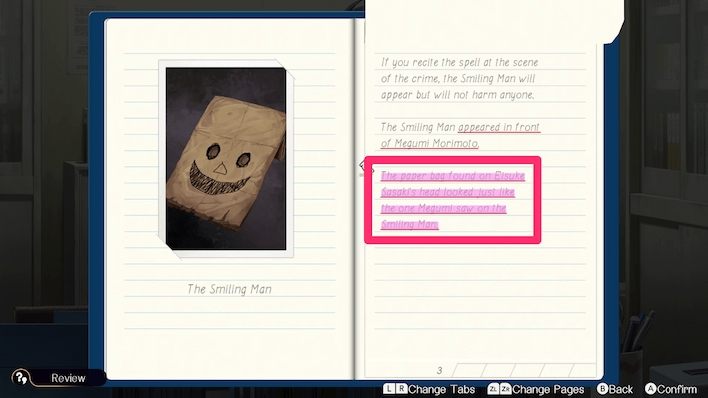Select the 'appeared in front of Megumi Morimoto' note
Image resolution: width=708 pixels, height=398 pixels.
[460, 135]
